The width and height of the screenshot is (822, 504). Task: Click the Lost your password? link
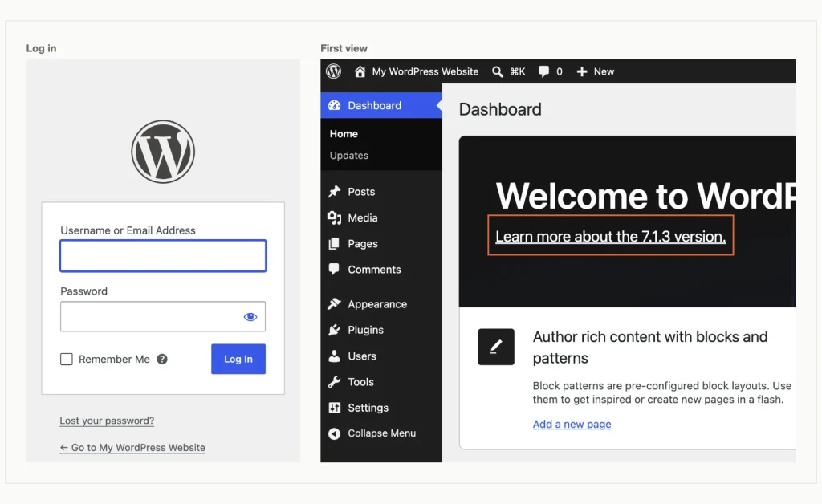pyautogui.click(x=107, y=421)
